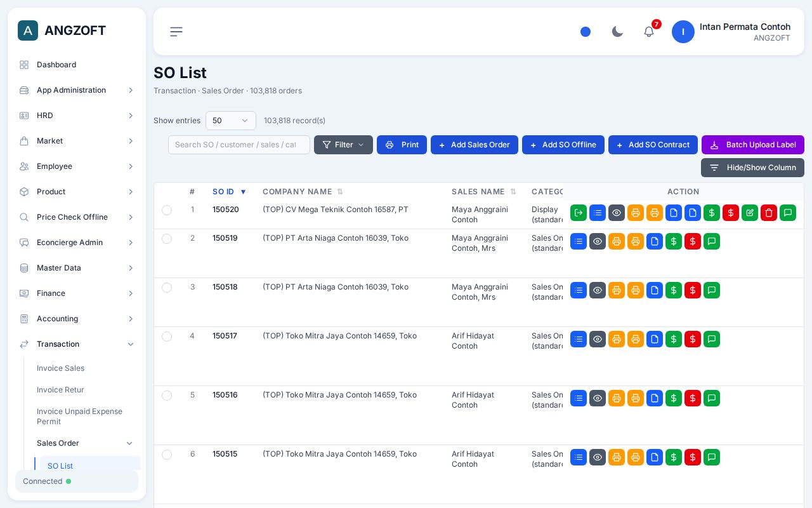Click the green dollar action for SO 150516
This screenshot has height=508, width=812.
(x=674, y=398)
